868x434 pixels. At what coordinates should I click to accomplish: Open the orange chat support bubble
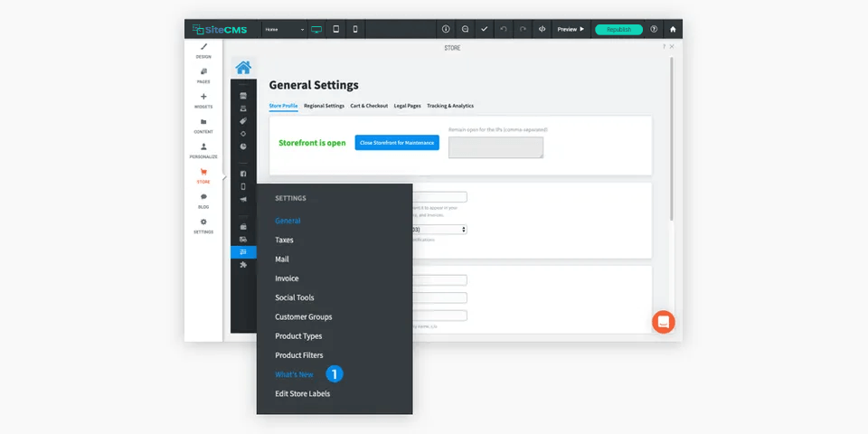(663, 322)
